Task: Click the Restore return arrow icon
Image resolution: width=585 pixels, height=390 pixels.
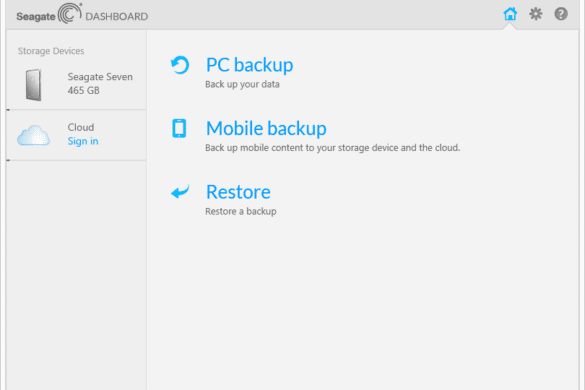Action: click(180, 191)
